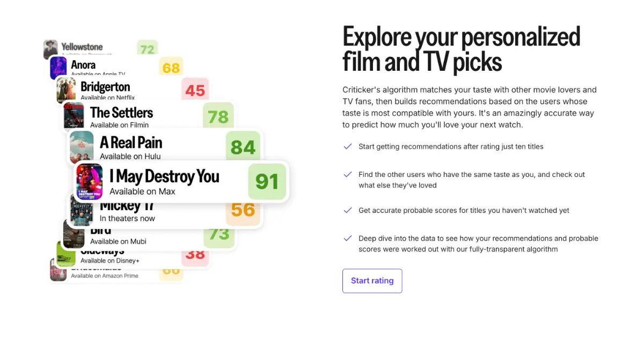Select the Anora poster thumbnail
This screenshot has height=341, width=644.
point(58,68)
